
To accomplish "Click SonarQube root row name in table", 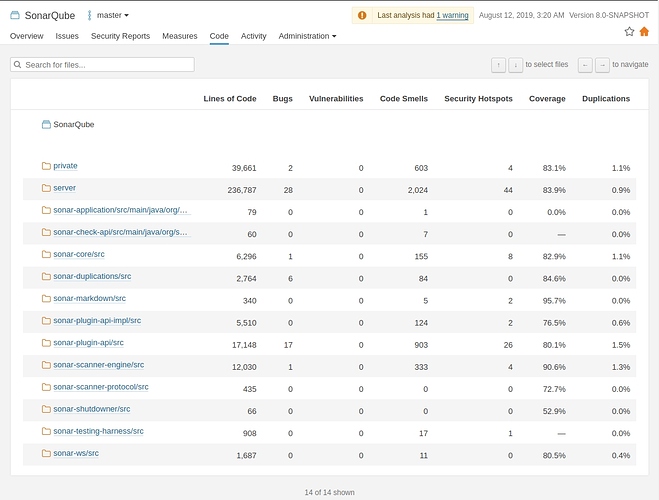I will [74, 124].
